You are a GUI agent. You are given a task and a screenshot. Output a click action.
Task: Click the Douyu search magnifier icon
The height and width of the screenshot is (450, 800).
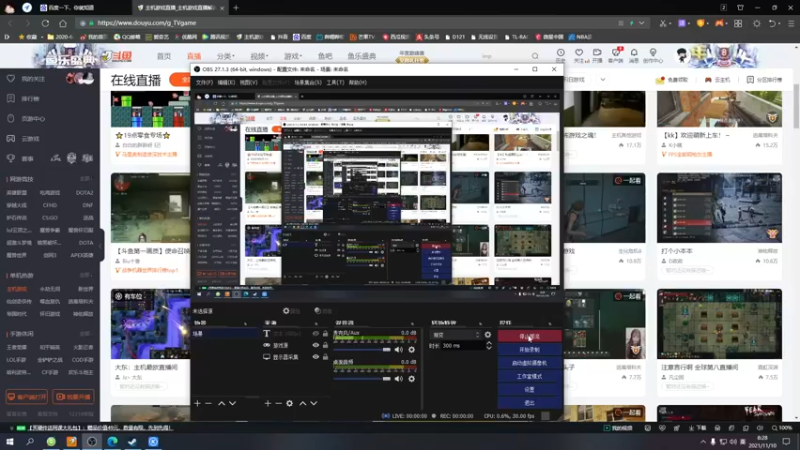(535, 56)
